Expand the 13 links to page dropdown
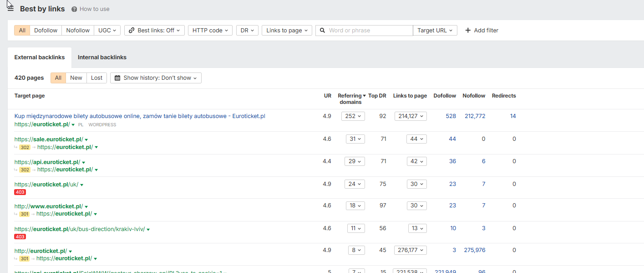 point(417,228)
